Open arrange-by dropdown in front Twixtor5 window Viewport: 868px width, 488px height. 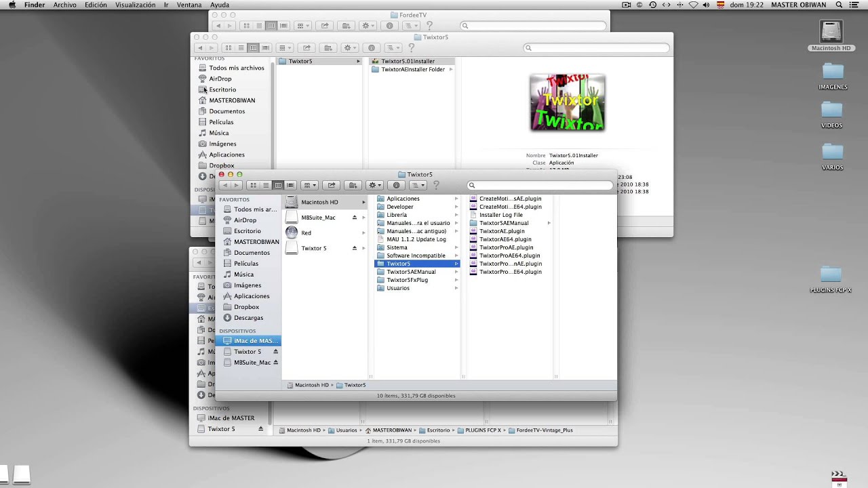tap(310, 185)
